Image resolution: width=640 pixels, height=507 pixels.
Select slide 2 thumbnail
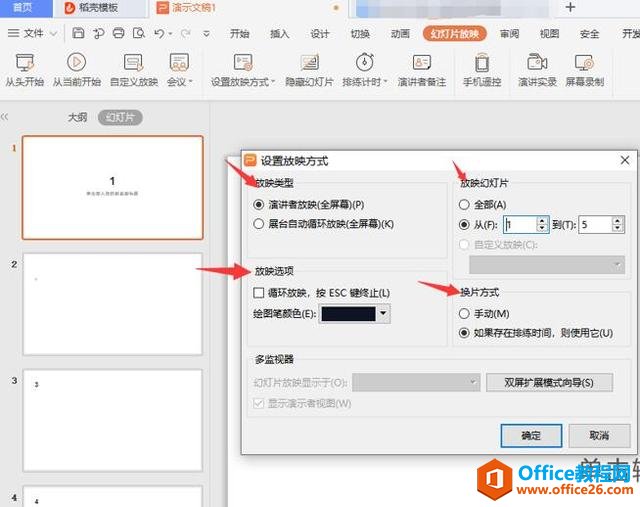pos(113,304)
